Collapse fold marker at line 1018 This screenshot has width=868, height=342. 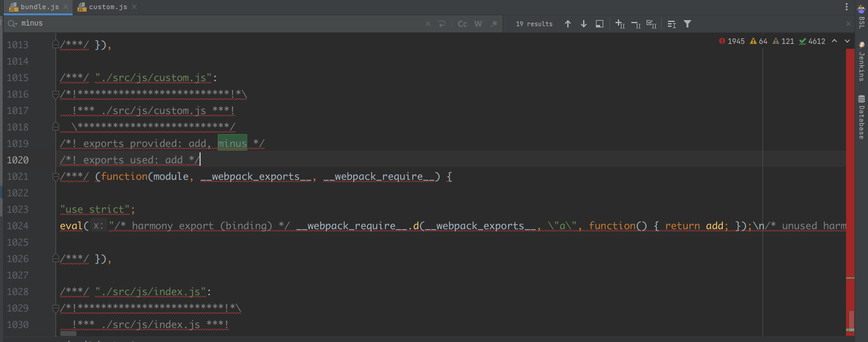tap(56, 127)
